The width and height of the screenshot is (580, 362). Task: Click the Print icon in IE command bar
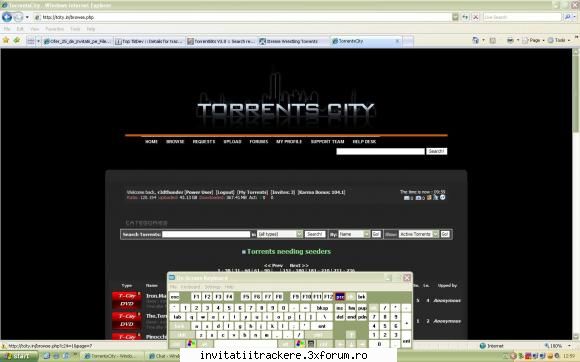510,40
